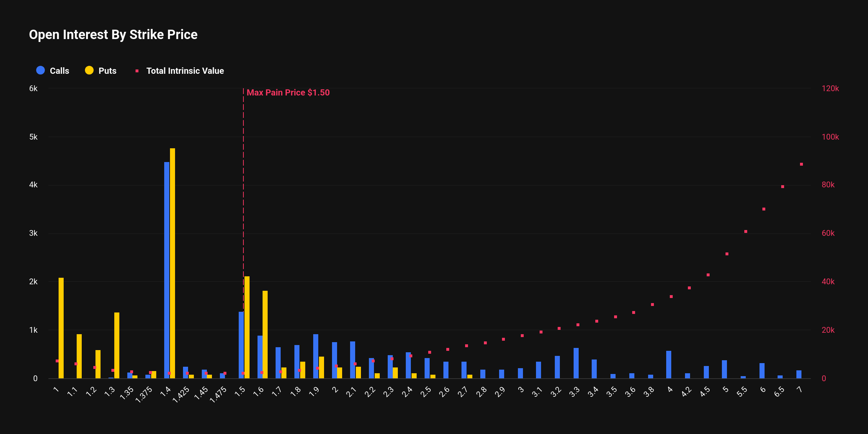Toggle Total Intrinsic Value via its red legend marker
The image size is (868, 434).
tap(137, 71)
